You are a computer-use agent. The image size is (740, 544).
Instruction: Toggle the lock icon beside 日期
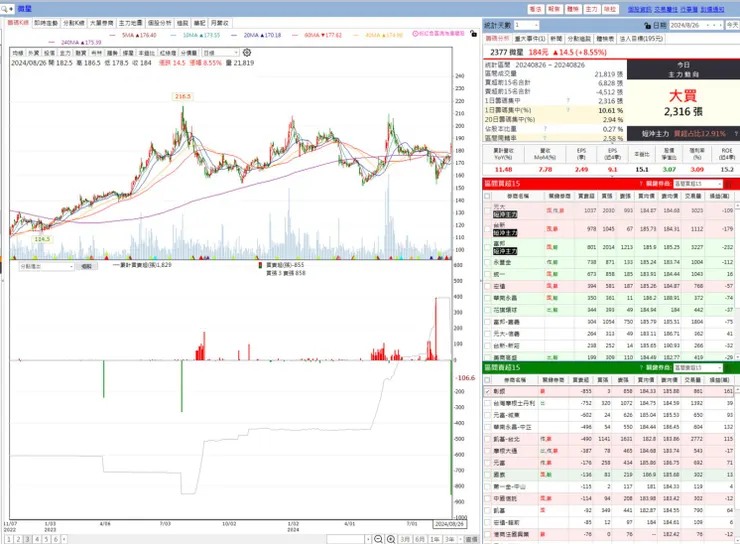(648, 25)
